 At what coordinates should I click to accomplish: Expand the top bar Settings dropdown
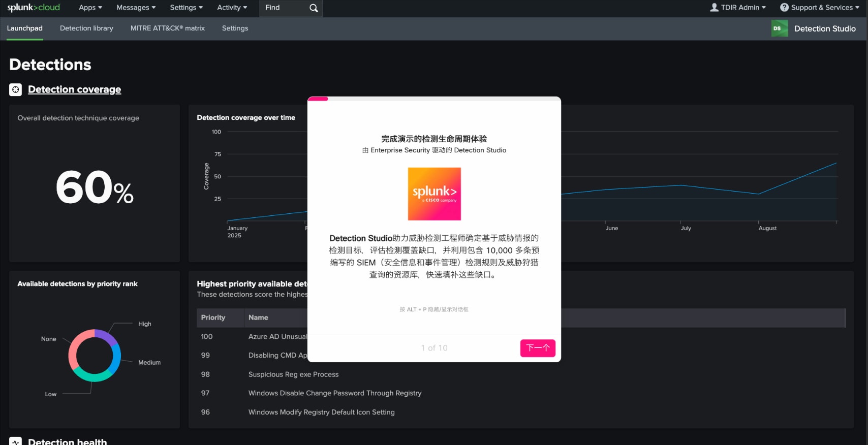pos(187,8)
